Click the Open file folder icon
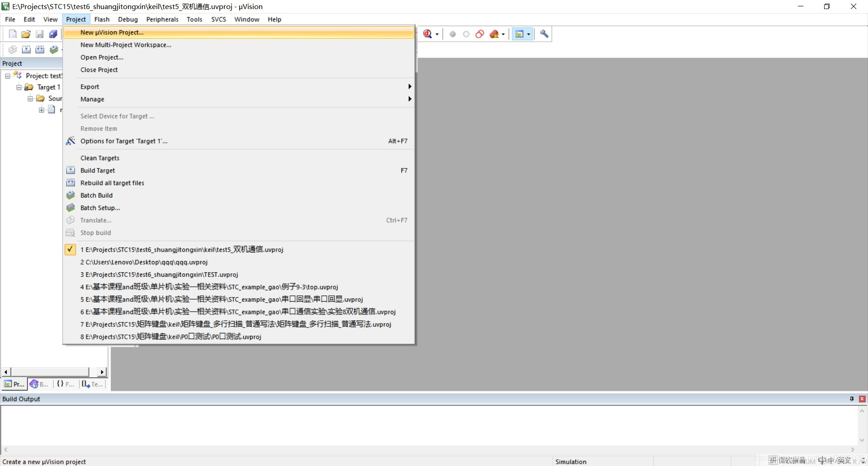Viewport: 868px width, 466px height. (26, 34)
